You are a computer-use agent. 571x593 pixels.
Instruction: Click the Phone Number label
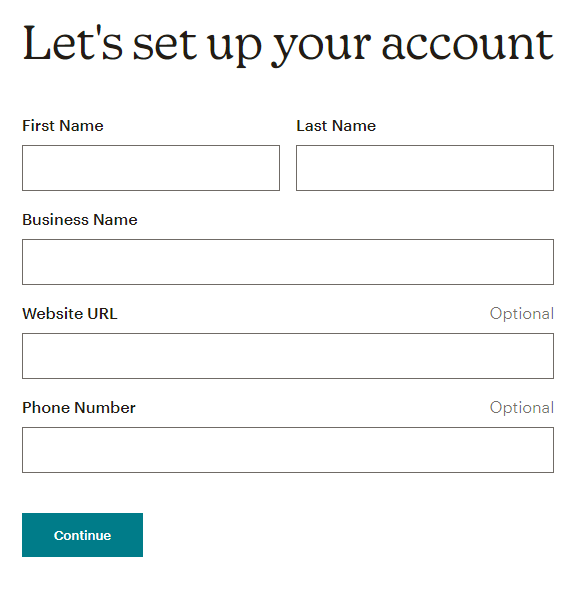(79, 408)
